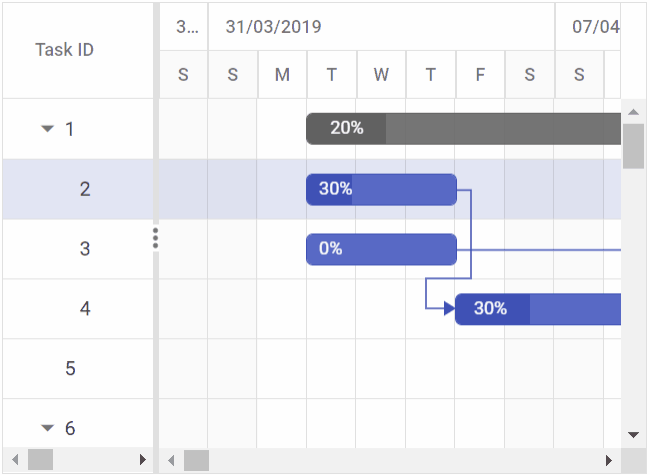Collapse the Task 6 tree row
The height and width of the screenshot is (475, 650).
[47, 428]
